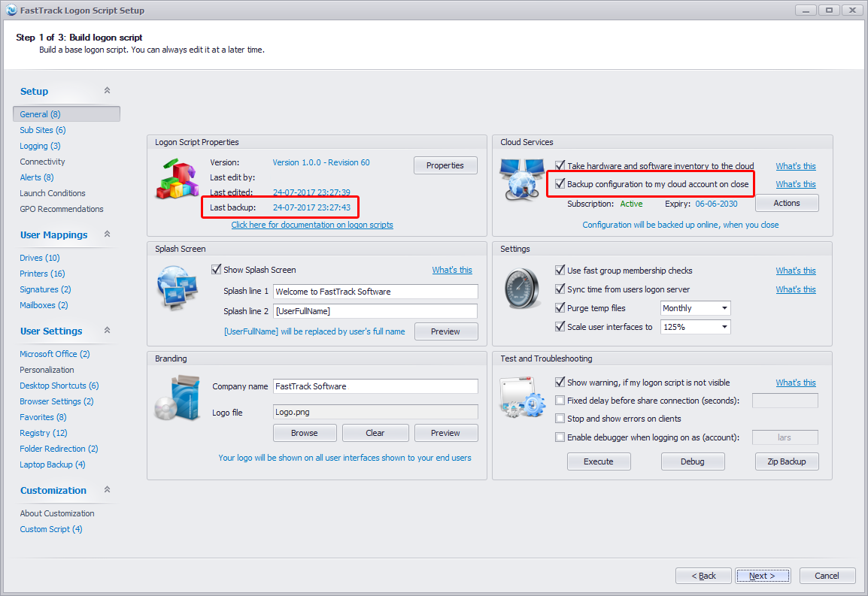Open Folder Redirection (2) page
Image resolution: width=868 pixels, height=596 pixels.
pyautogui.click(x=59, y=449)
